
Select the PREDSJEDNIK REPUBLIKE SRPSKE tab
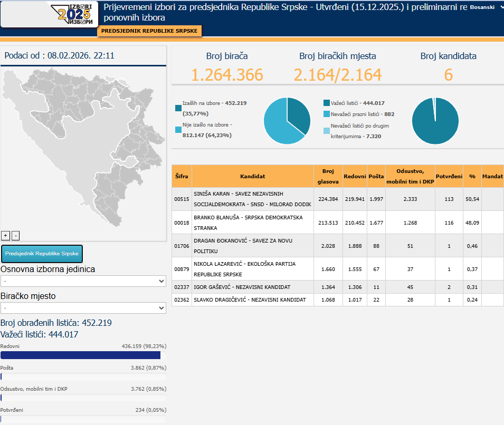[x=149, y=31]
